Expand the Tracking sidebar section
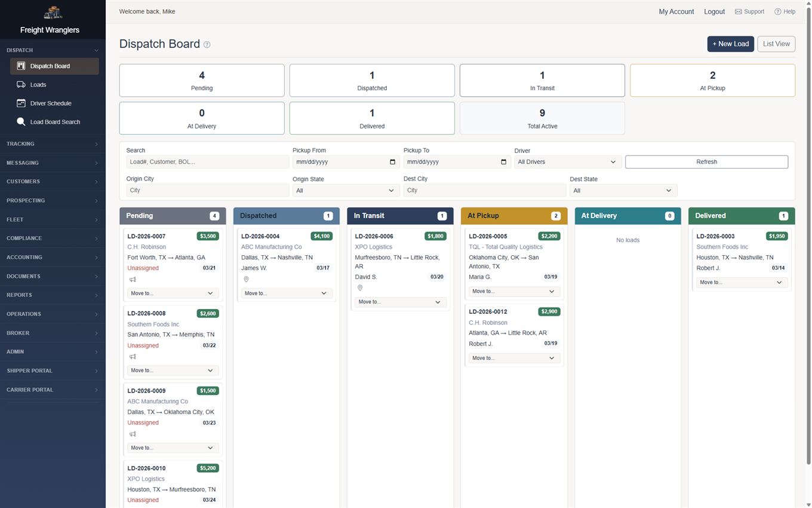The width and height of the screenshot is (812, 508). pyautogui.click(x=53, y=144)
